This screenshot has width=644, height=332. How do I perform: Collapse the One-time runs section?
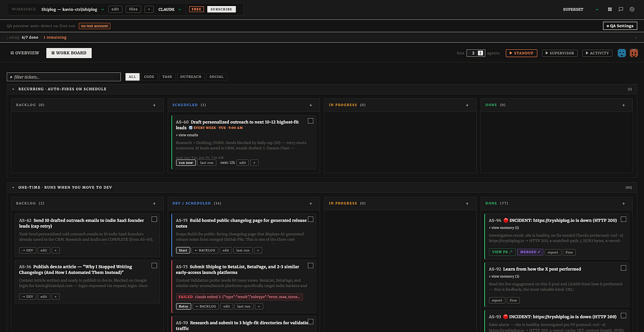[x=13, y=188]
